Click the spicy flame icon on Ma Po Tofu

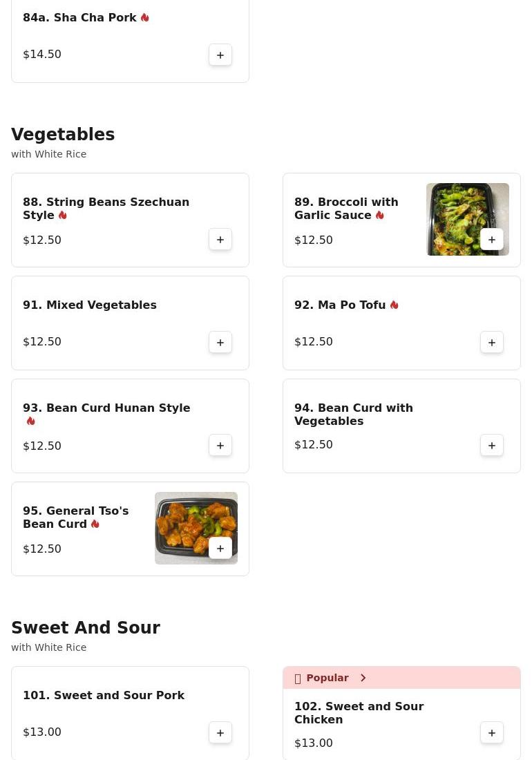click(395, 305)
